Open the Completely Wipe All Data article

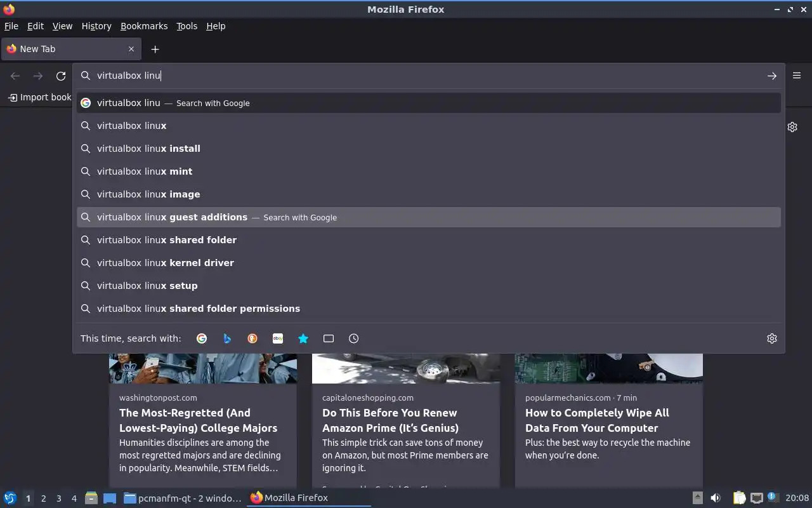pyautogui.click(x=597, y=420)
